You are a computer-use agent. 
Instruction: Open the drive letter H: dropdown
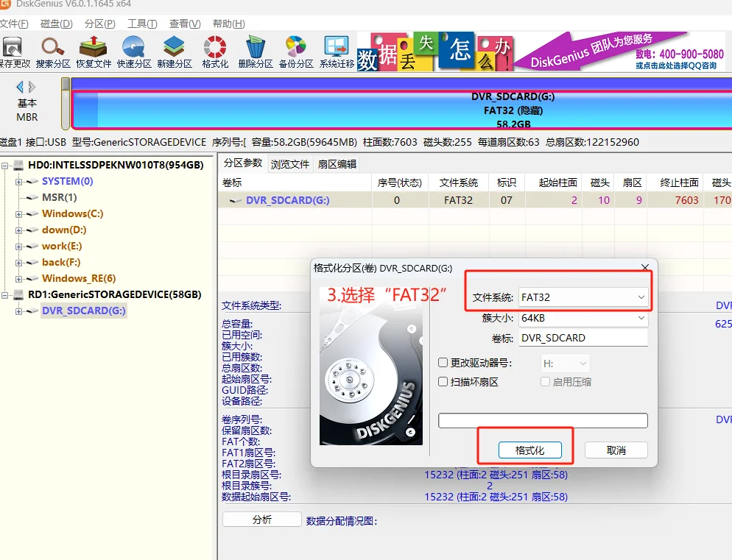(565, 364)
